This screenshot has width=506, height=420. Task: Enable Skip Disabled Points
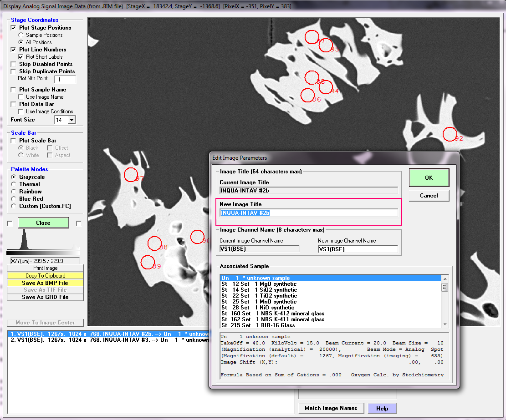point(14,64)
